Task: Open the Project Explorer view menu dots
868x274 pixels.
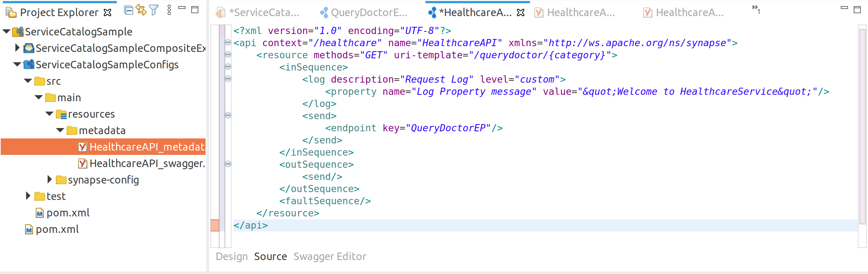Action: (x=169, y=10)
